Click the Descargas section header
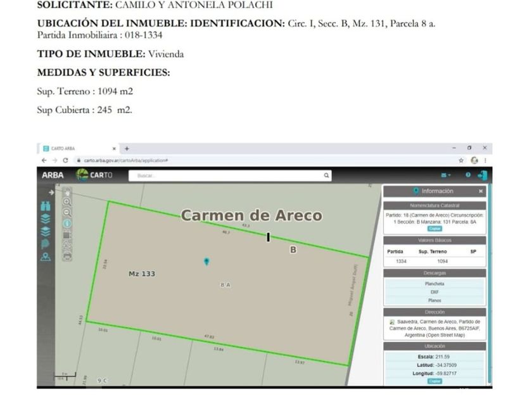This screenshot has height=399, width=532. point(434,273)
